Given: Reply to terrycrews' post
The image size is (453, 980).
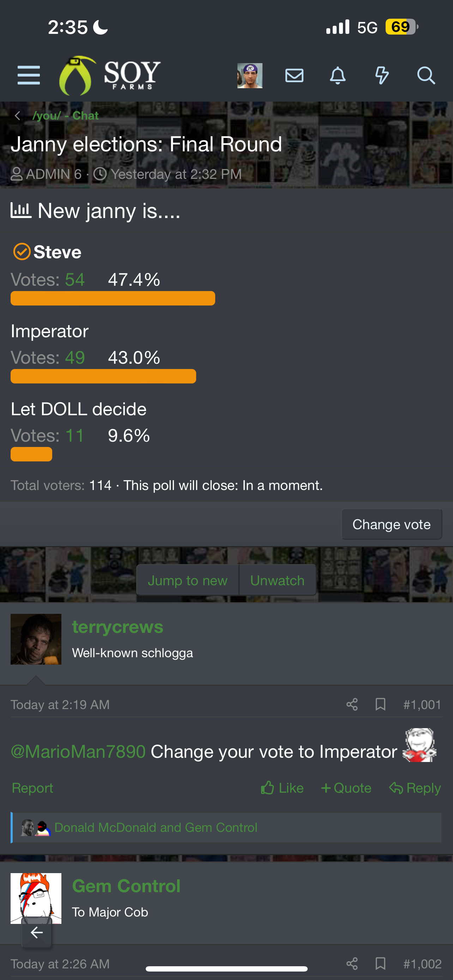Looking at the screenshot, I should coord(415,788).
